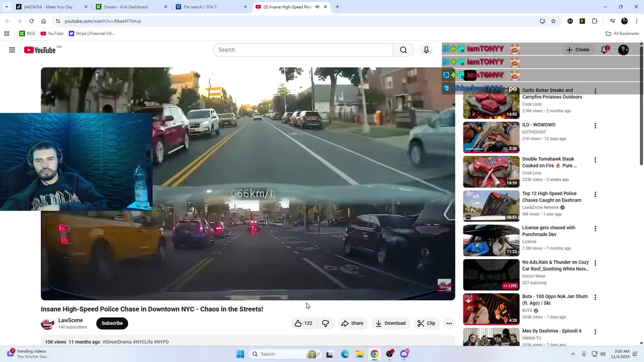Open options menu for Double Tomahawk Steak video
This screenshot has width=644, height=362.
click(x=595, y=160)
